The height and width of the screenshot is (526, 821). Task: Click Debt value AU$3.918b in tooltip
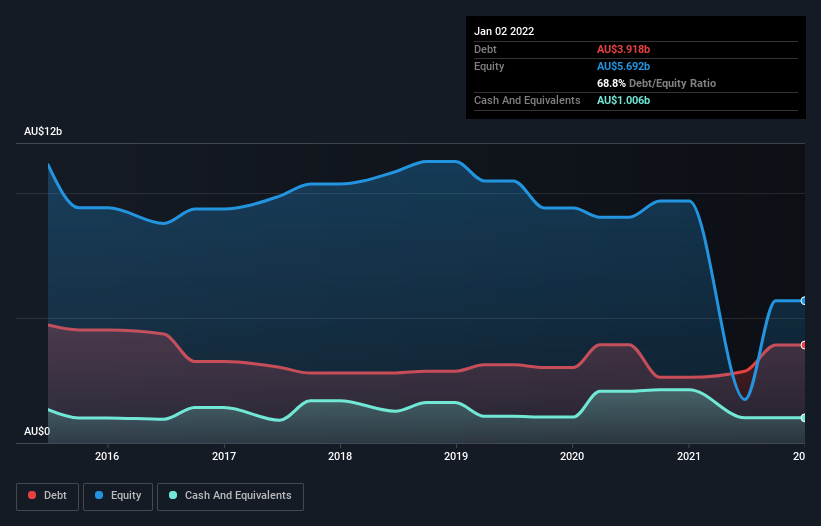(623, 49)
